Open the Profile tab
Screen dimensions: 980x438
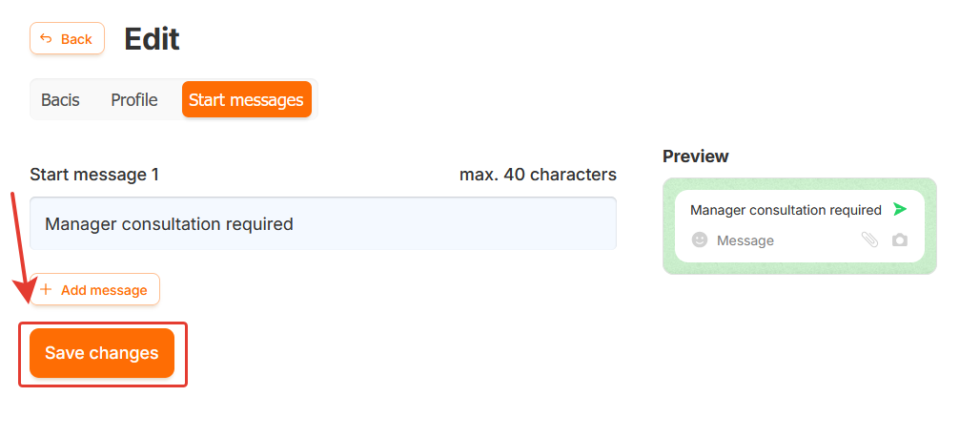[x=134, y=100]
